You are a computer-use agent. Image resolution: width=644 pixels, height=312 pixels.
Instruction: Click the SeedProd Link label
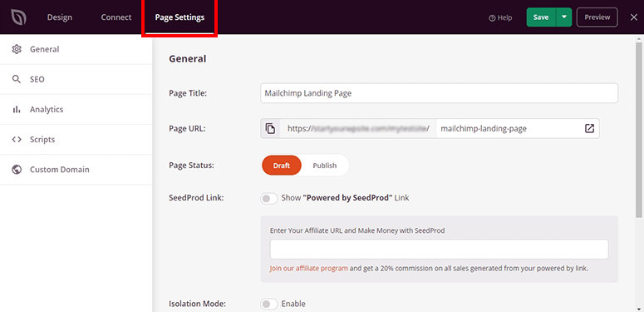196,198
